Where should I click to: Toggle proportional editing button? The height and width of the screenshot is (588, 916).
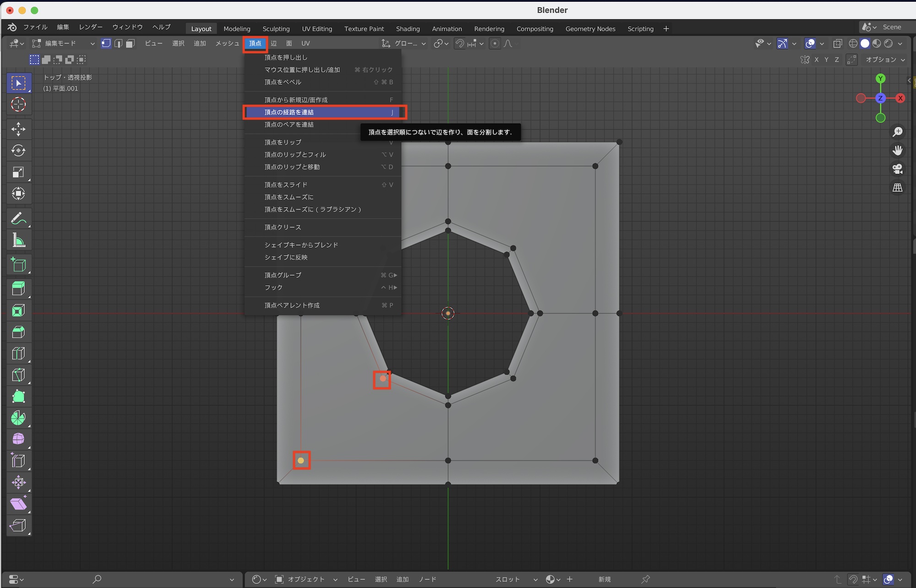(x=495, y=44)
